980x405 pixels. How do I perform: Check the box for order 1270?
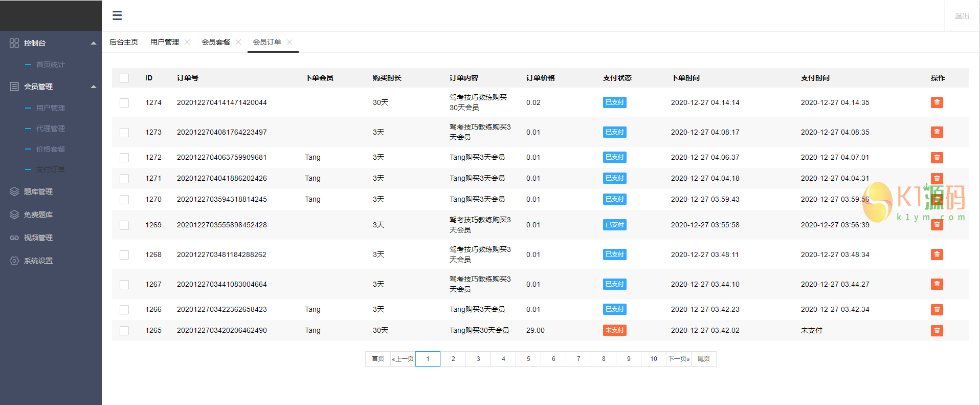click(x=124, y=200)
